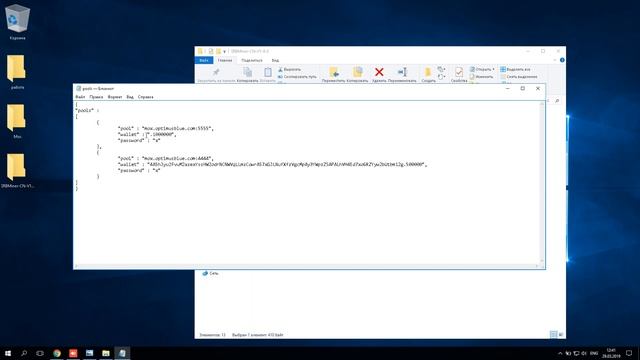Switch to the Поделиться ribbon tab in Explorer
Image resolution: width=640 pixels, height=360 pixels.
pos(251,60)
